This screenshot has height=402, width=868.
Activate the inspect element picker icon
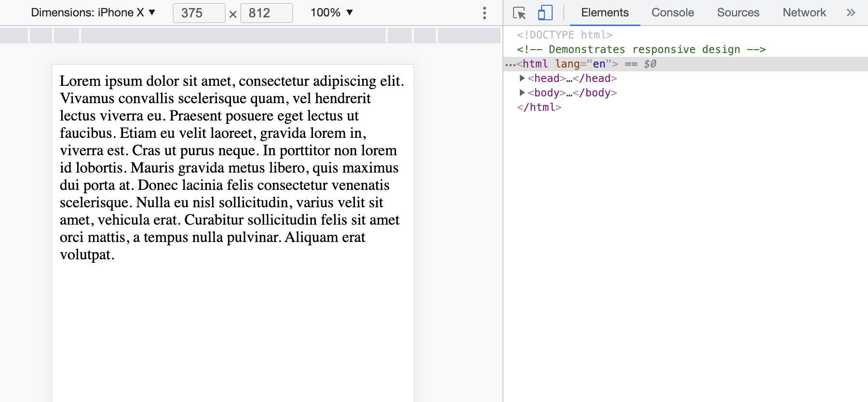519,13
